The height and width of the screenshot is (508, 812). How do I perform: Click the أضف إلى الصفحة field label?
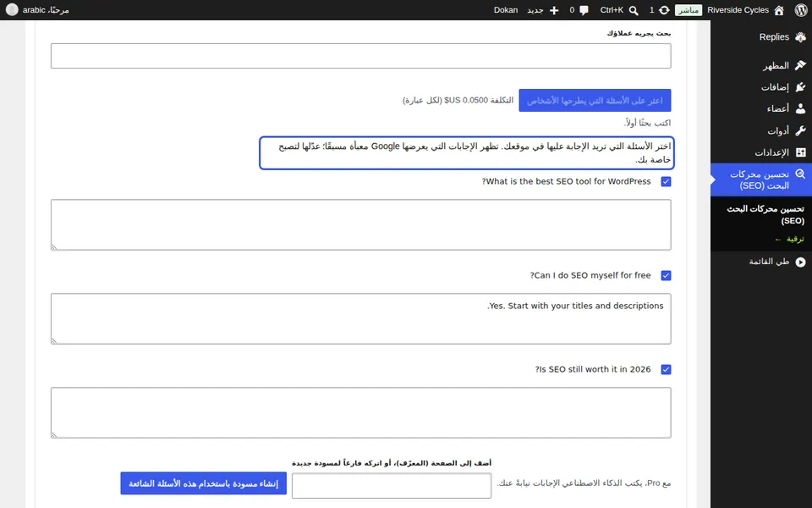click(392, 463)
